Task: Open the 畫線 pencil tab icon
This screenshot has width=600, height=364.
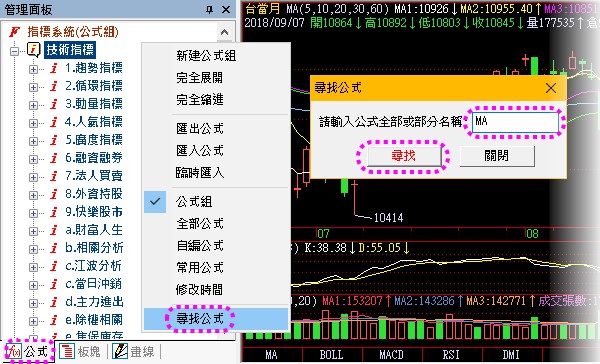Action: coord(120,351)
